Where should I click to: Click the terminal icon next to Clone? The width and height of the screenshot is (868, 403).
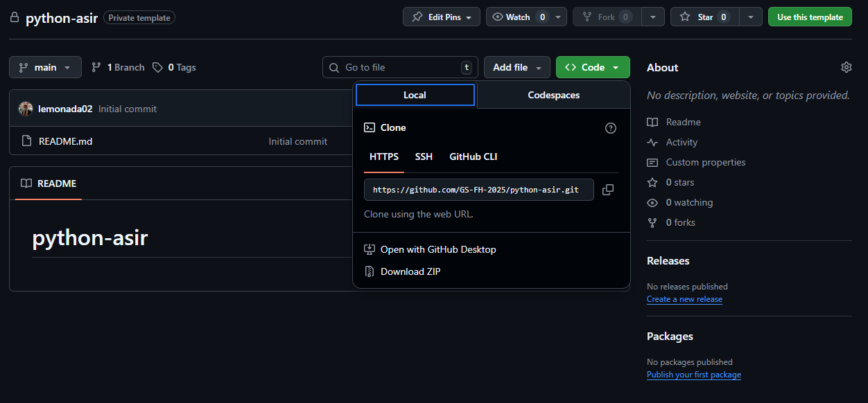click(370, 127)
